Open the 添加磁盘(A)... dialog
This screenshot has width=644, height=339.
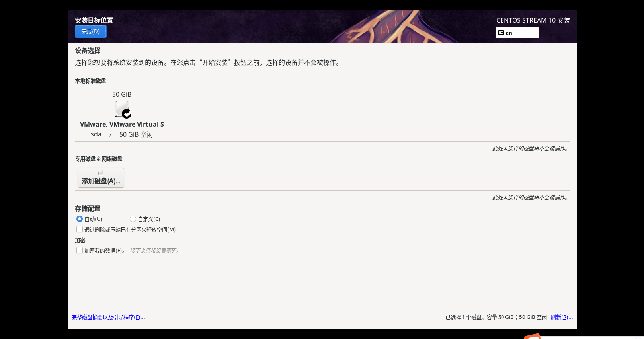tap(101, 177)
